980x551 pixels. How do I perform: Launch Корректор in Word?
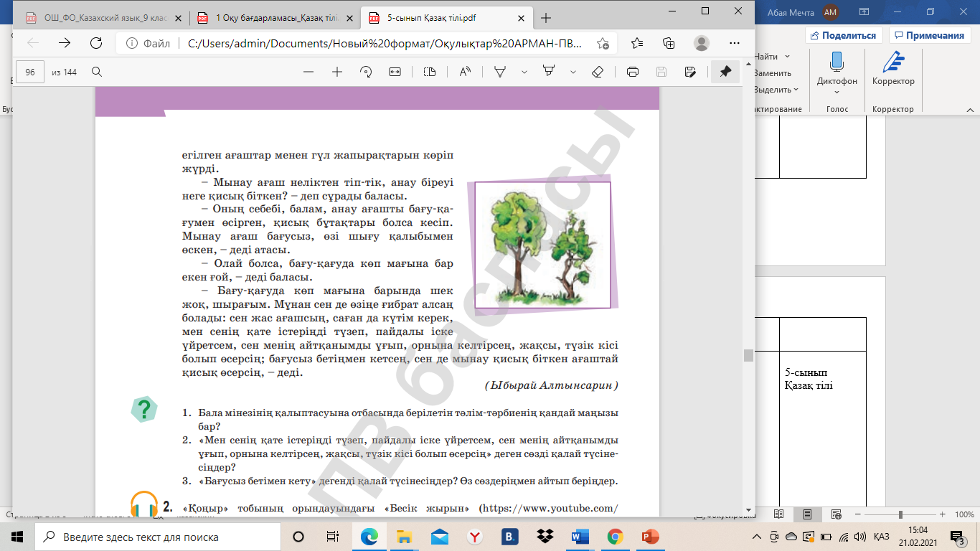pyautogui.click(x=893, y=71)
